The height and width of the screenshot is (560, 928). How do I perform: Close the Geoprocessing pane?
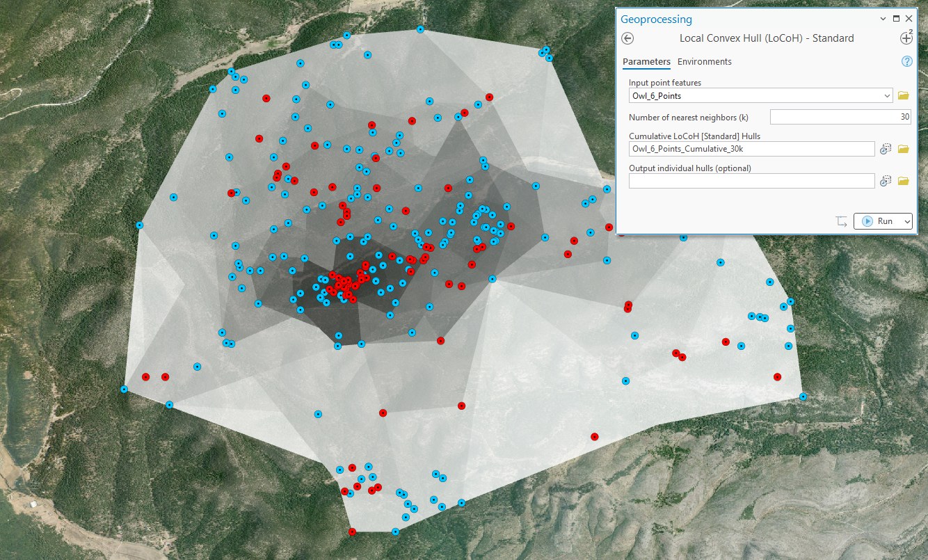[909, 19]
